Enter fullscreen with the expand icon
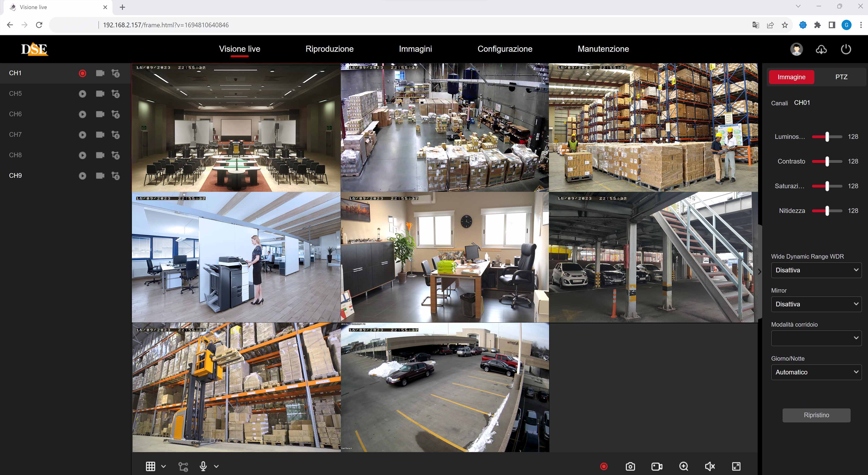 click(736, 466)
